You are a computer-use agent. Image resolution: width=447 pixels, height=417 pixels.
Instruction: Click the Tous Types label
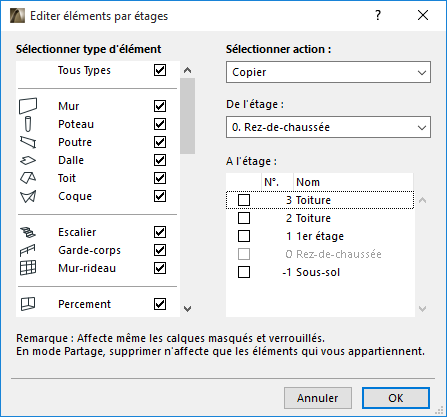[84, 70]
